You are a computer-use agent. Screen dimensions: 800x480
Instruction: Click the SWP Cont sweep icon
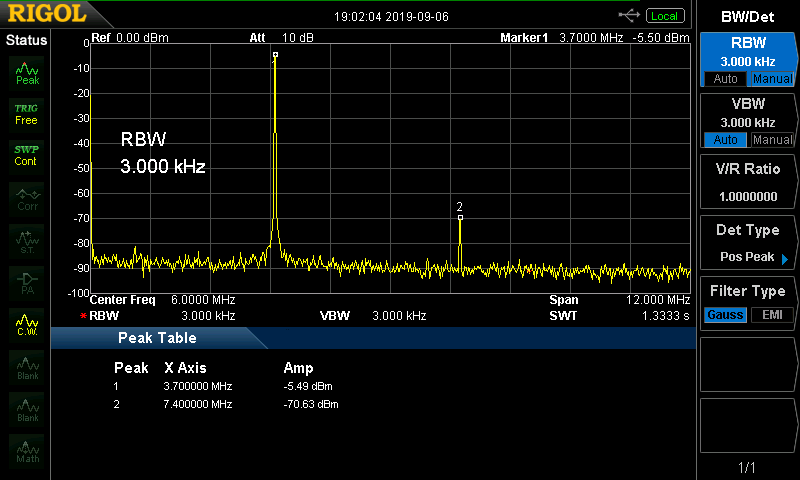[26, 155]
